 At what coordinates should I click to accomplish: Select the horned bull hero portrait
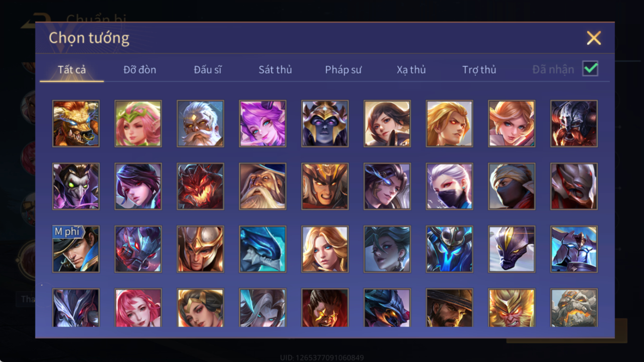[x=76, y=124]
